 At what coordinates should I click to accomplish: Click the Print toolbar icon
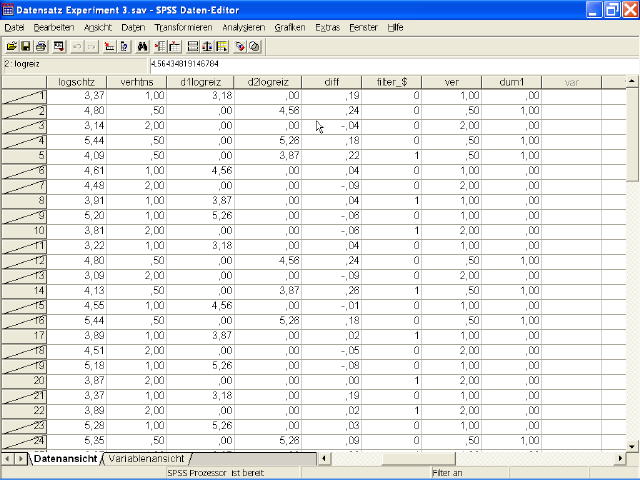click(x=41, y=46)
